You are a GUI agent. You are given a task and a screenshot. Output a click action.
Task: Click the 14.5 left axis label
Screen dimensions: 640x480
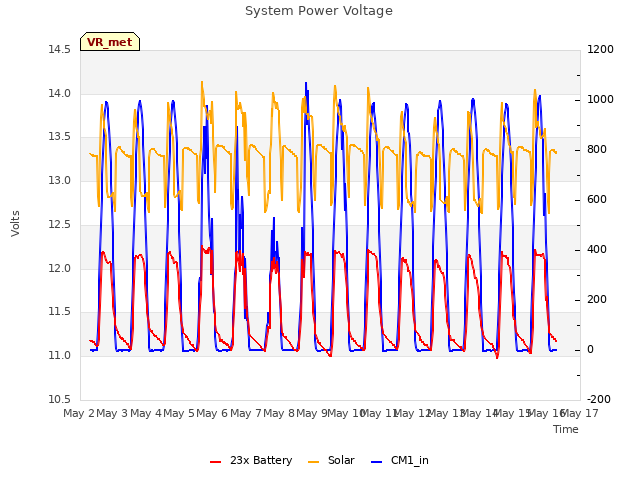[x=59, y=49]
